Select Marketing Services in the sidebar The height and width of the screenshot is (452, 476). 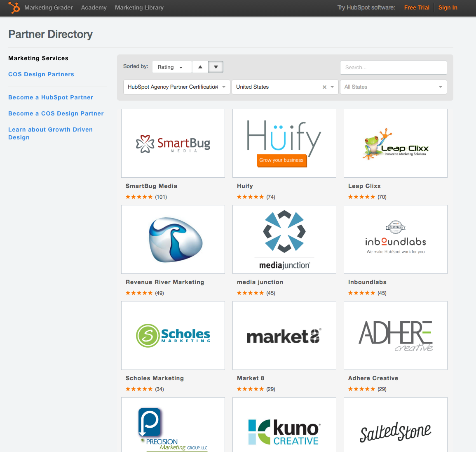38,58
